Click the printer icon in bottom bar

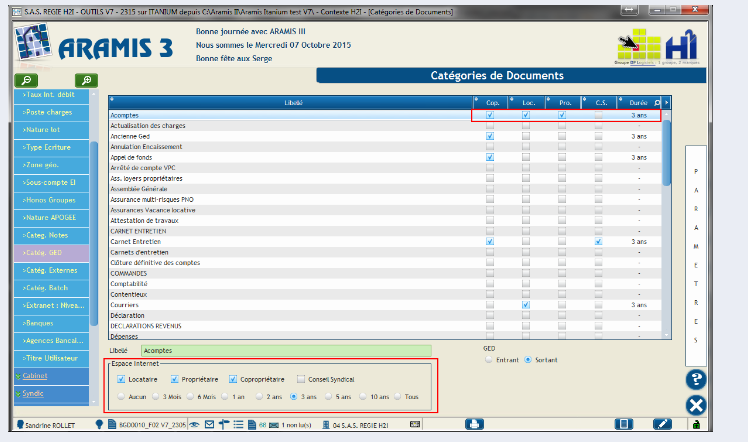[x=472, y=424]
